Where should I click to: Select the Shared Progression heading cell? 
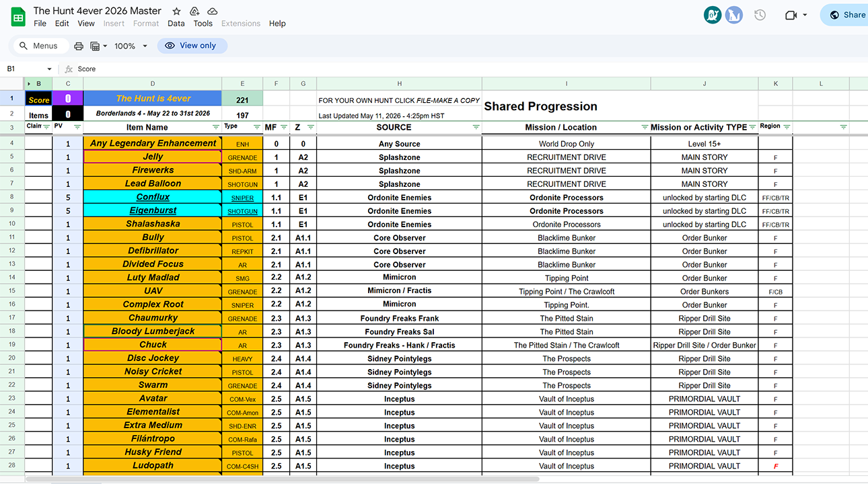(567, 106)
